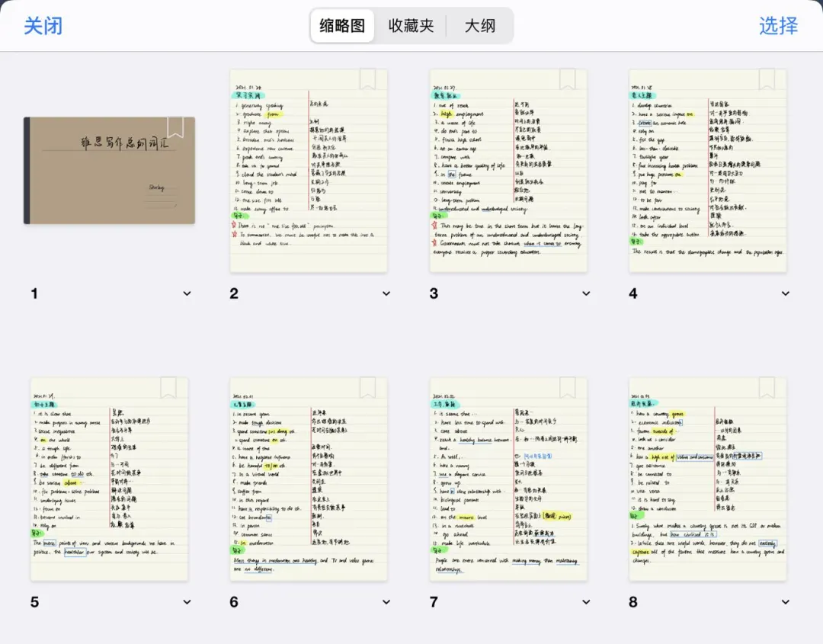Tap the 关闭 button
Viewport: 823px width, 644px height.
tap(43, 26)
